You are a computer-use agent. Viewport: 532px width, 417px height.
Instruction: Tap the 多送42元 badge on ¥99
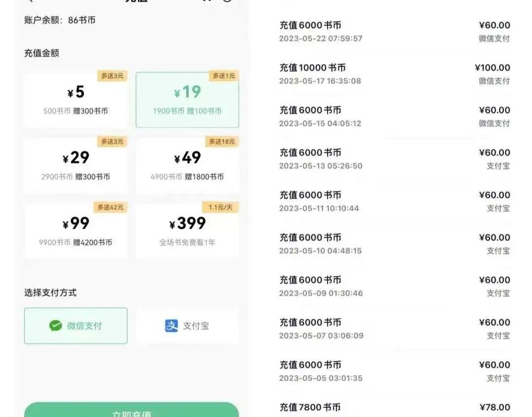110,207
